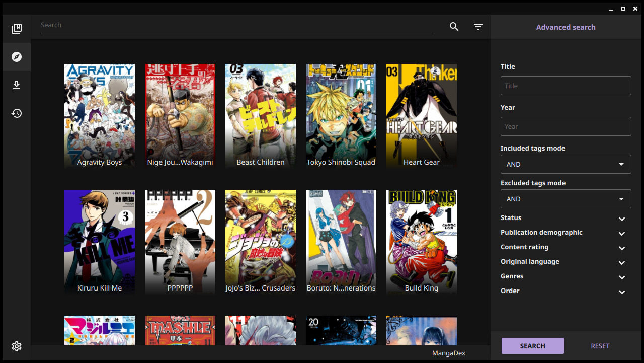Click the SEARCH button
Screen dimensions: 644x363
pyautogui.click(x=533, y=346)
